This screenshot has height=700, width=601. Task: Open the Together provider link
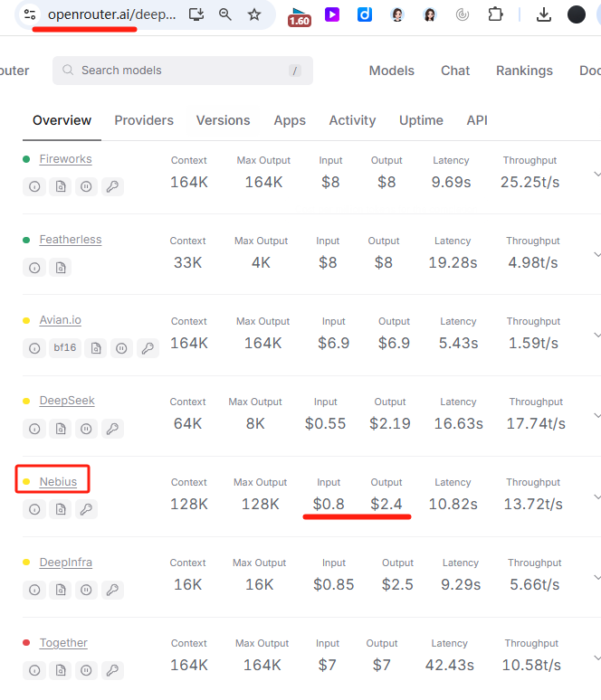click(x=63, y=642)
